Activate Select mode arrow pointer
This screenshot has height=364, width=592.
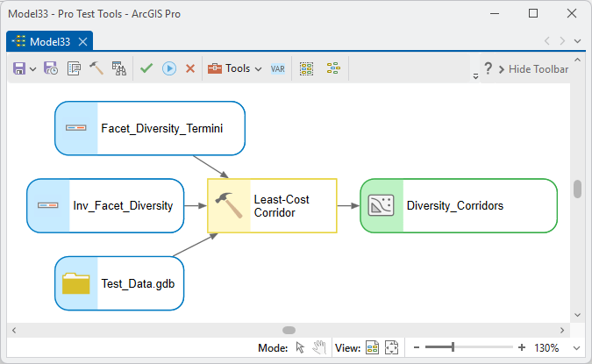[x=300, y=347]
